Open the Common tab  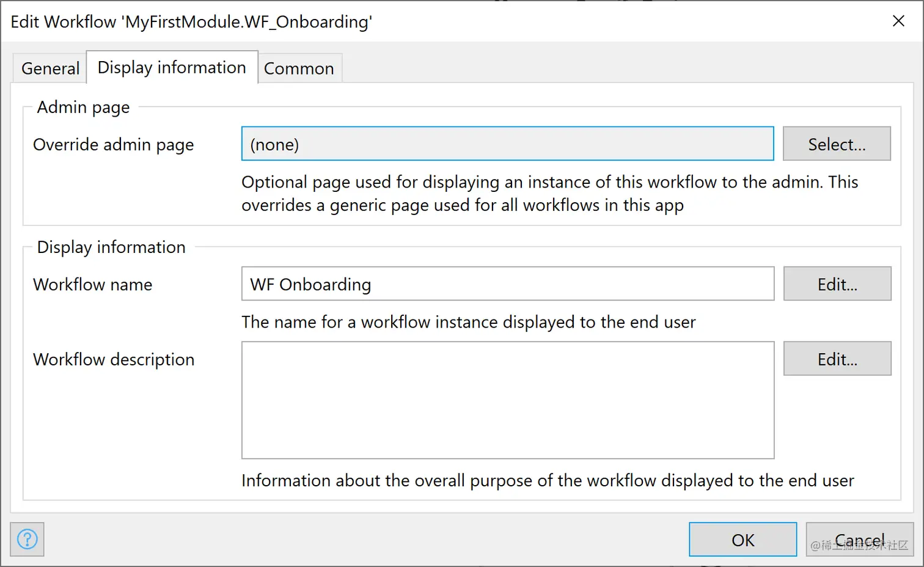click(x=299, y=68)
